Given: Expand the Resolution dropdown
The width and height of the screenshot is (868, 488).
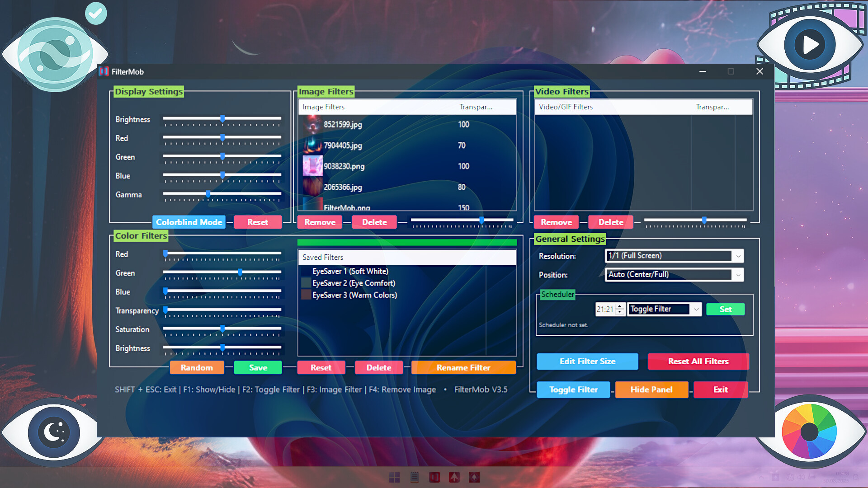Looking at the screenshot, I should (x=738, y=256).
